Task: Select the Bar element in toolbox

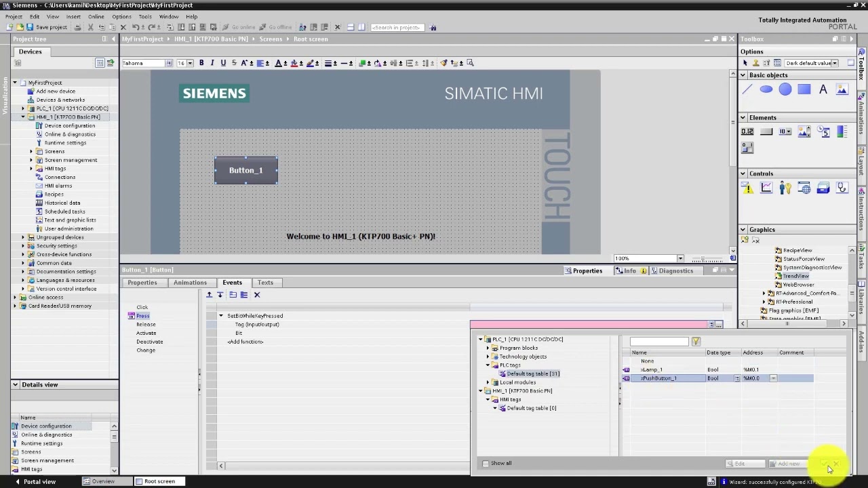Action: tap(842, 132)
